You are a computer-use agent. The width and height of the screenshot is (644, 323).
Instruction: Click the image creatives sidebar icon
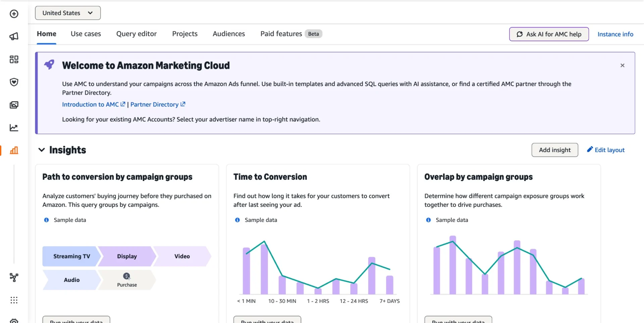click(x=14, y=105)
